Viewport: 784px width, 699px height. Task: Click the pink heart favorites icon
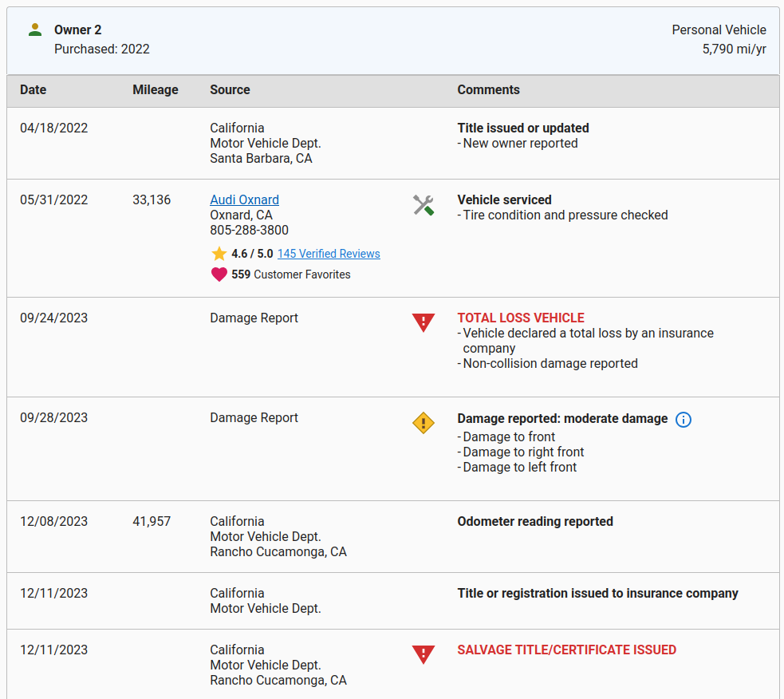coord(219,274)
